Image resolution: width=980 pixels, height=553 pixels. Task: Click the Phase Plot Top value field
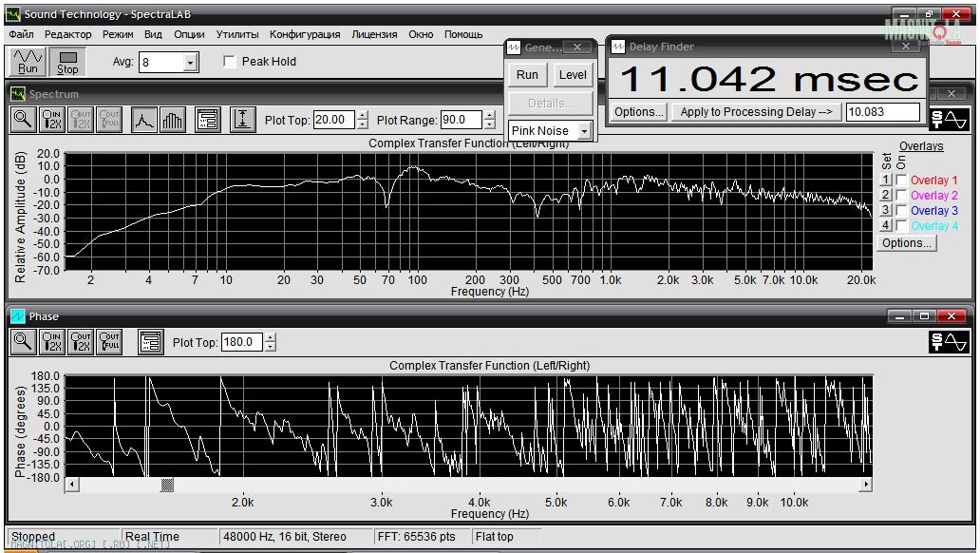pyautogui.click(x=242, y=342)
